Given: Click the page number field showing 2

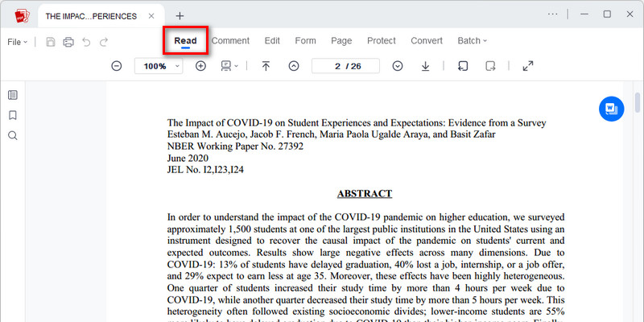Looking at the screenshot, I should coord(345,66).
